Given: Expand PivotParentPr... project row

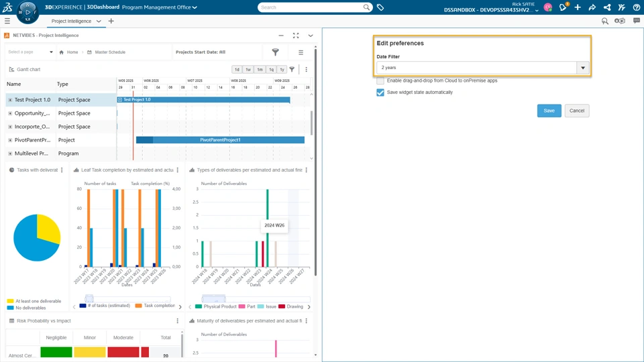Looking at the screenshot, I should click(10, 140).
